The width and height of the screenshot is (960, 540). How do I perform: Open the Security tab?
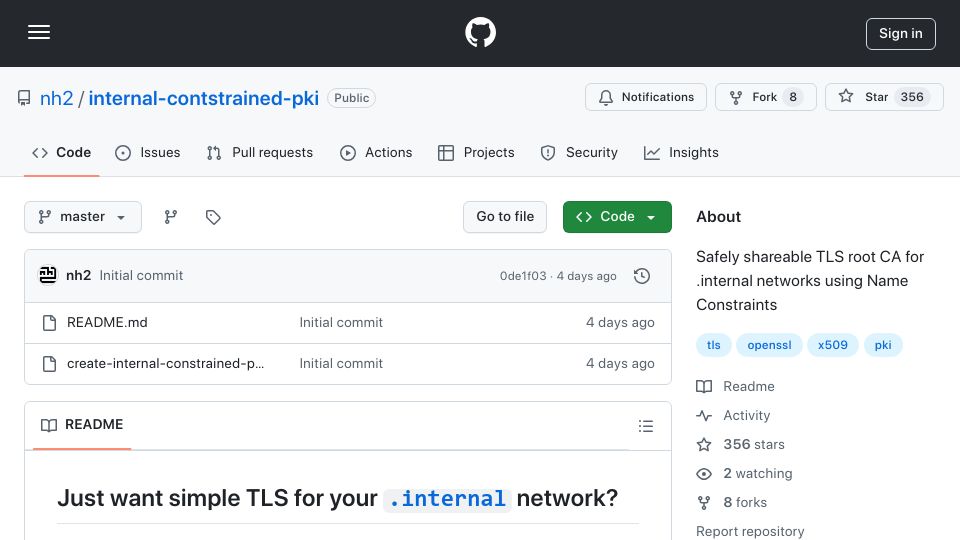[579, 152]
